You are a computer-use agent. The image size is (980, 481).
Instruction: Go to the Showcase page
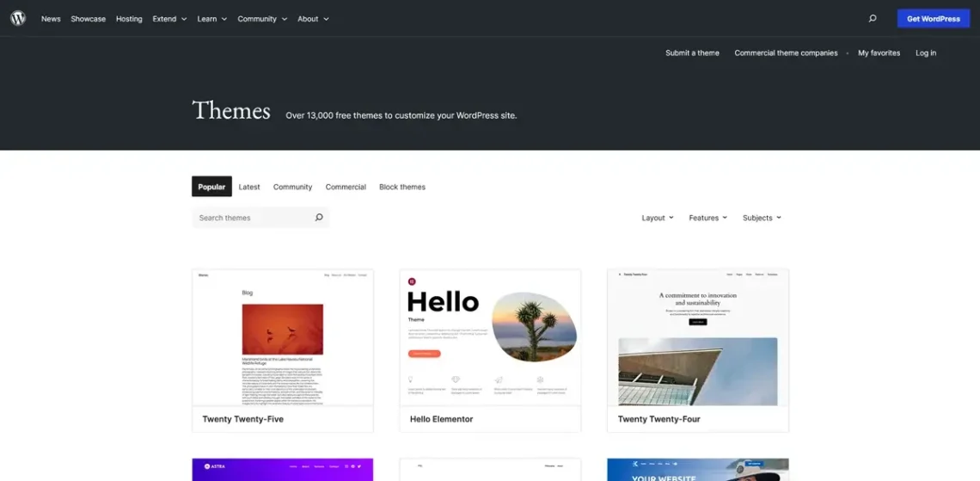pyautogui.click(x=89, y=19)
